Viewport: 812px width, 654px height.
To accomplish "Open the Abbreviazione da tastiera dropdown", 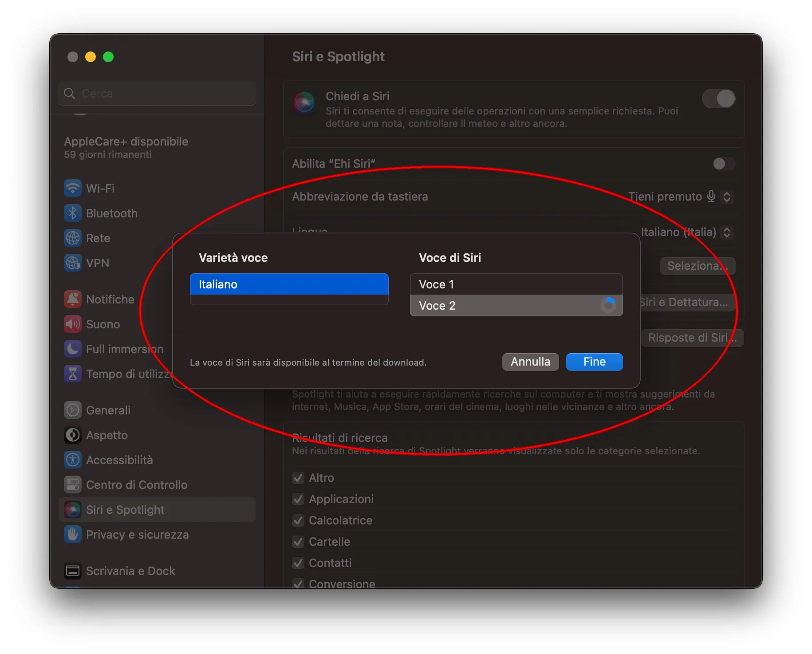I will pyautogui.click(x=726, y=197).
